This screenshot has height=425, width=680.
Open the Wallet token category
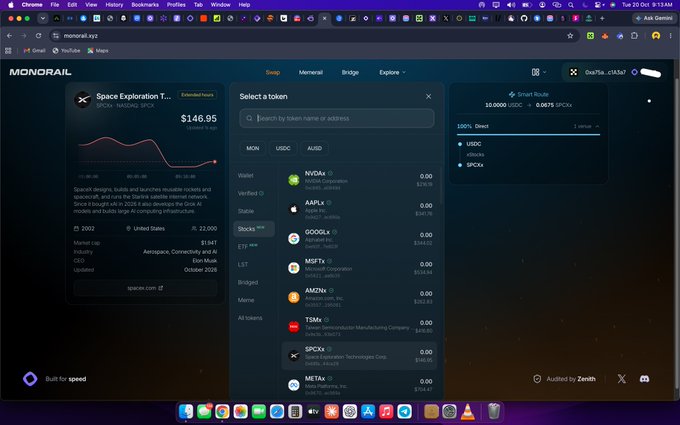pos(245,176)
